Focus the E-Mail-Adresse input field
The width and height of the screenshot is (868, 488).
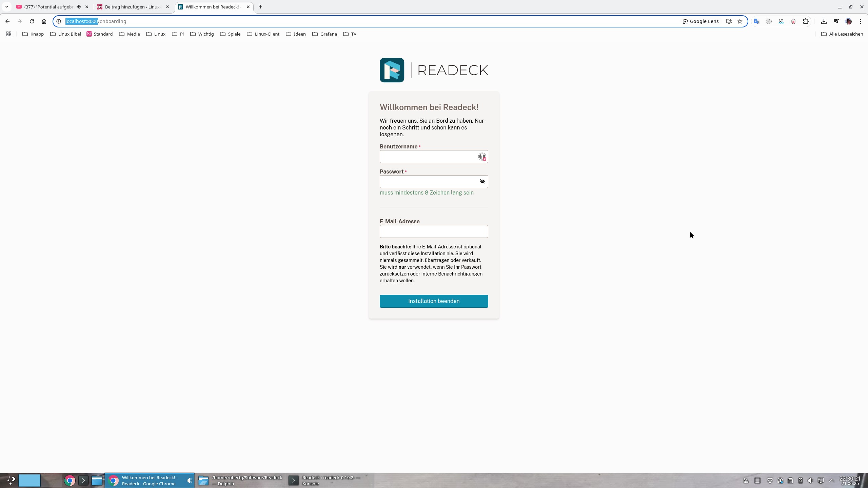point(434,231)
